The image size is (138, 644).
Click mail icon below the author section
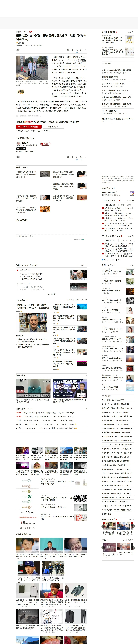coord(68,157)
